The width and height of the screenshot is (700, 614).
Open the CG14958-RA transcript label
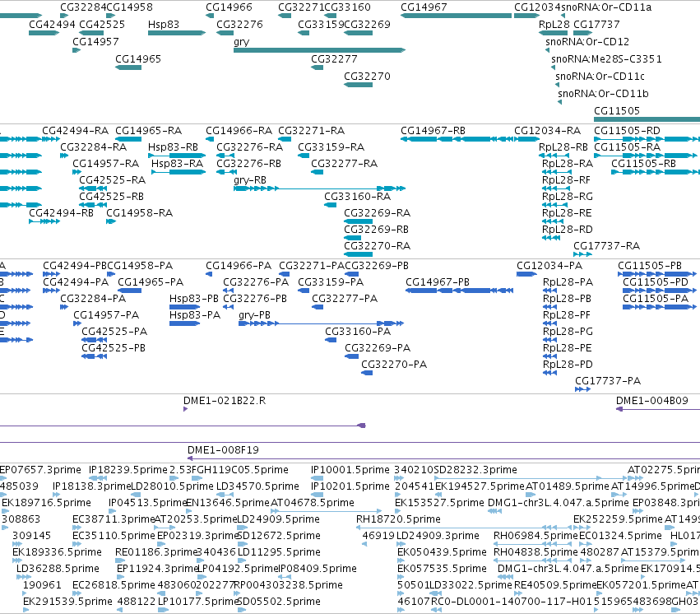[x=139, y=213]
